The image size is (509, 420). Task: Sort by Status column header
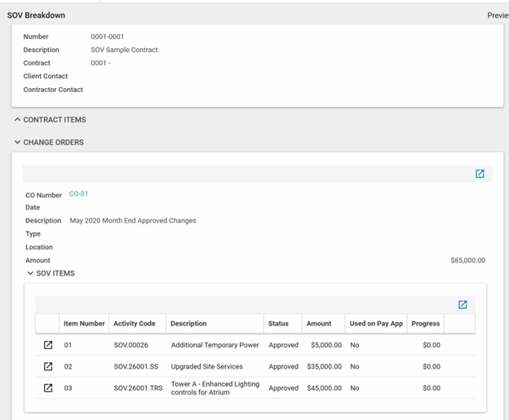point(278,324)
